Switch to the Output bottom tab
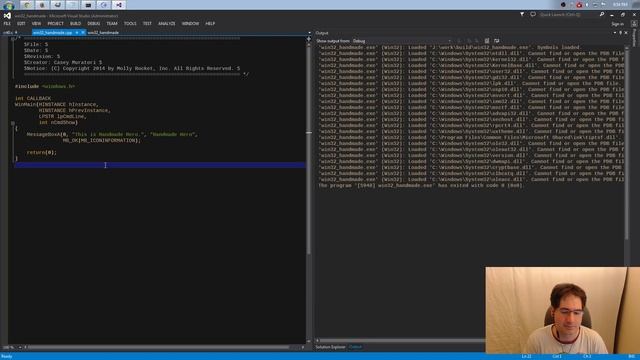The height and width of the screenshot is (360, 640). coord(355,347)
